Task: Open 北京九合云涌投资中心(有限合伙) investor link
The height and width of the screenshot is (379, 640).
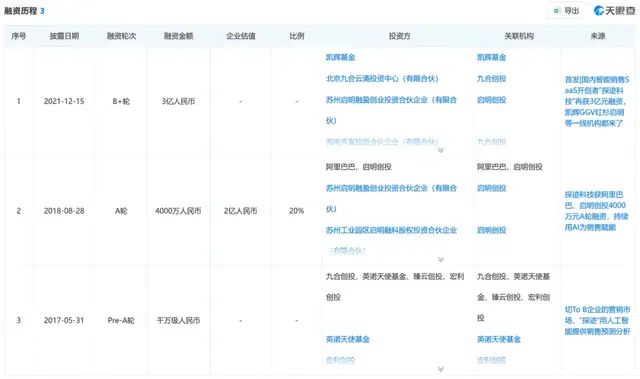Action: coord(382,79)
